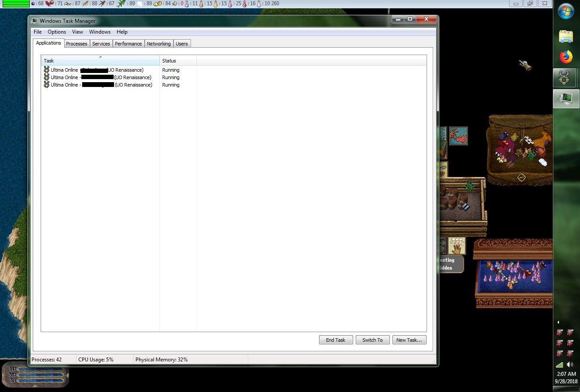580x392 pixels.
Task: Show hidden system tray icons
Action: (558, 322)
